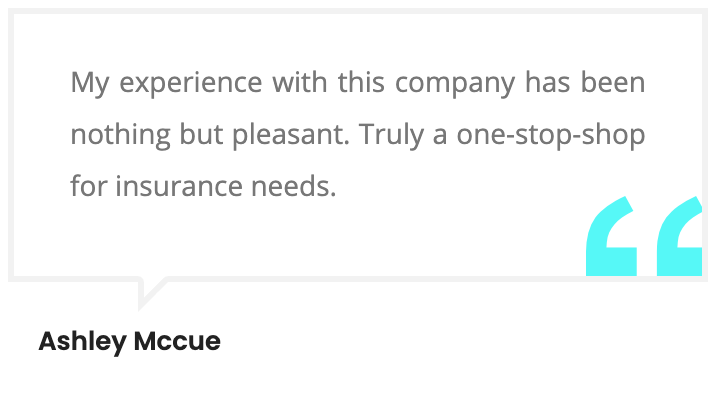Click the word "needs." ending the quote
The image size is (718, 394).
pyautogui.click(x=294, y=186)
